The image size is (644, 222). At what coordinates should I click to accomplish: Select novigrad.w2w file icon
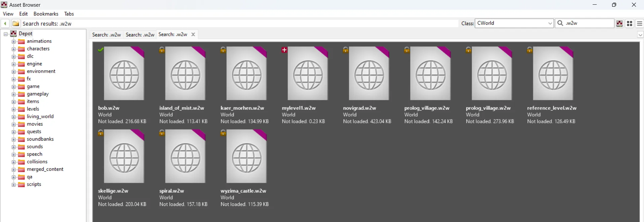[x=369, y=73]
